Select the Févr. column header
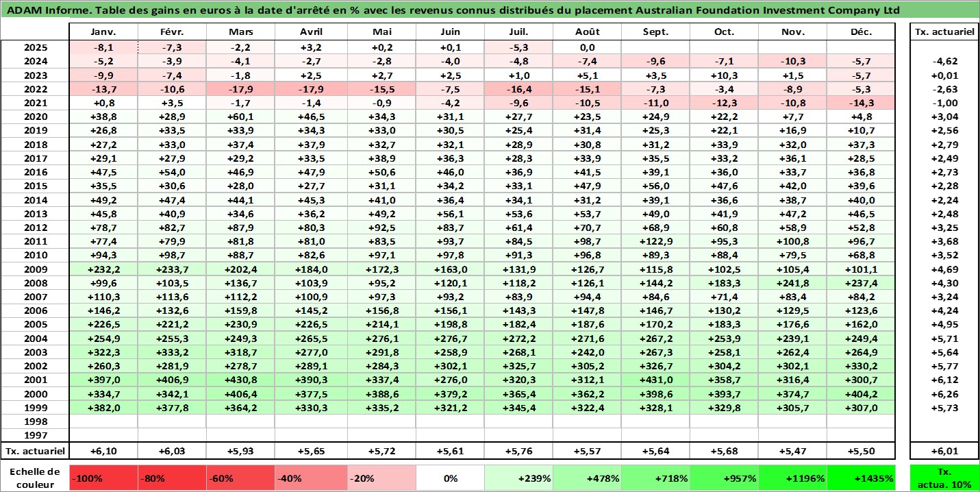Image resolution: width=980 pixels, height=492 pixels. coord(173,32)
